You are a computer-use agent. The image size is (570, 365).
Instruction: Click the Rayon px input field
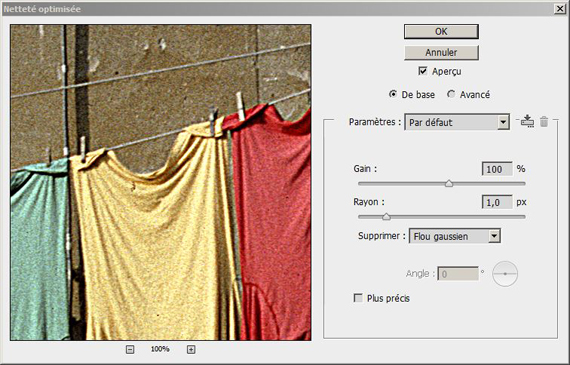[497, 202]
